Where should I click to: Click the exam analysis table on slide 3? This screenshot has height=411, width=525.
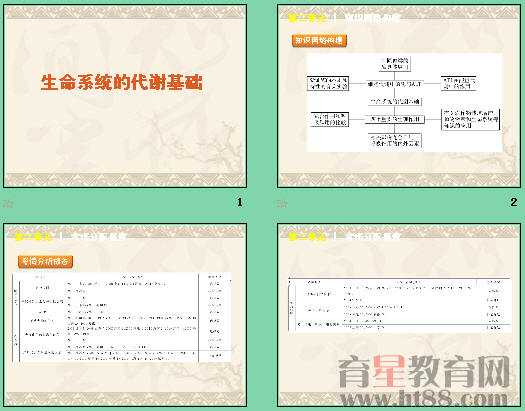pyautogui.click(x=122, y=318)
